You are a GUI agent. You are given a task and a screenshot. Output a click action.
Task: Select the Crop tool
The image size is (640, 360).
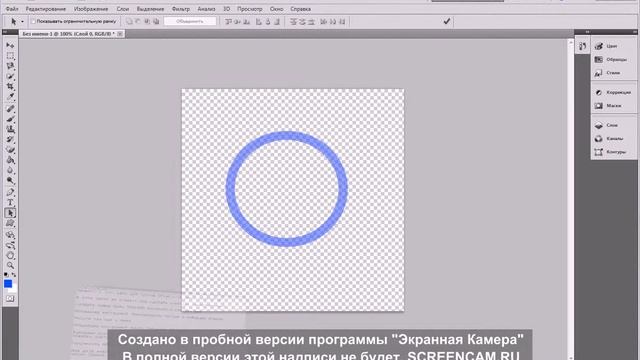click(x=10, y=87)
